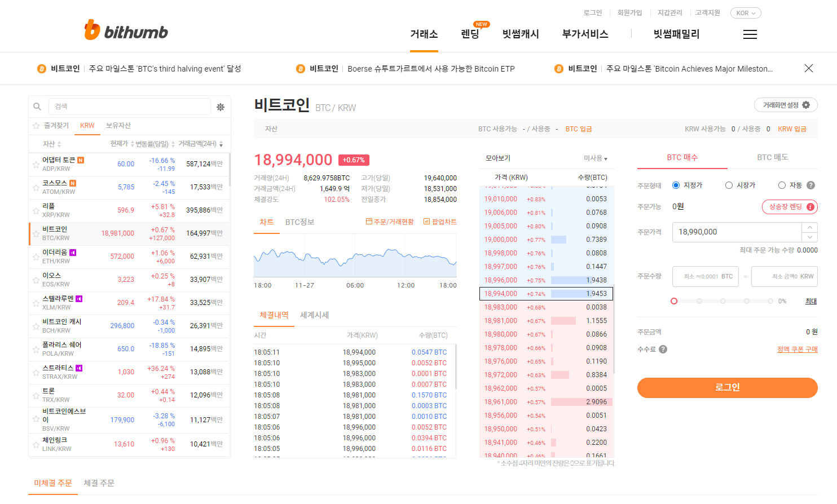This screenshot has width=837, height=504.
Task: Click the Bithumb logo
Action: [x=126, y=30]
